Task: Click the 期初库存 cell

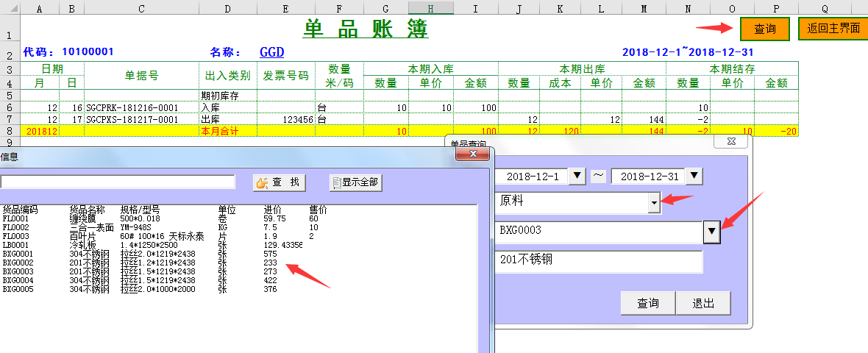Action: click(x=228, y=96)
